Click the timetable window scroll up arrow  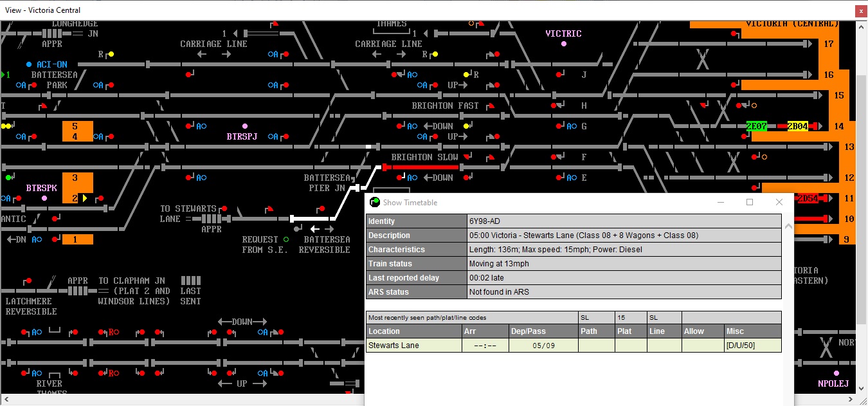(790, 226)
